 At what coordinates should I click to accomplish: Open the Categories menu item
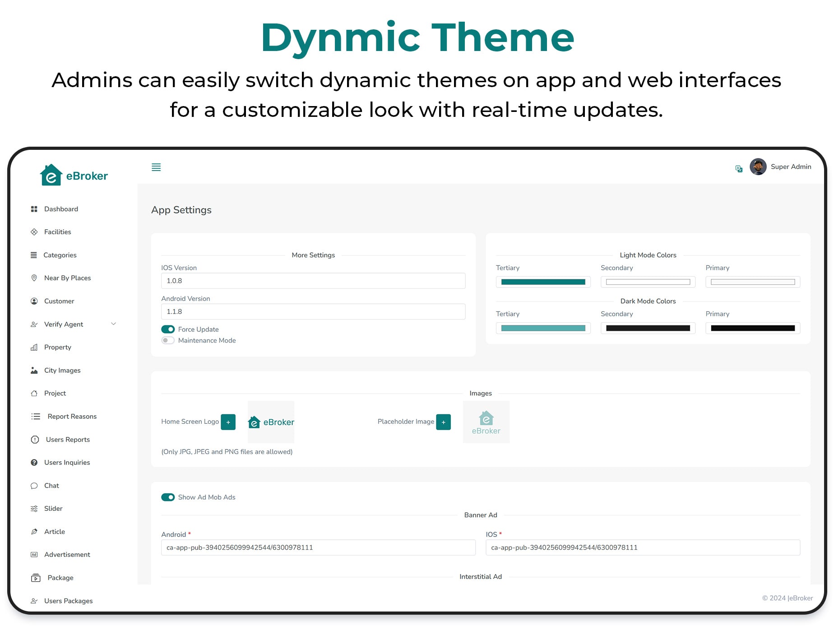pos(60,255)
